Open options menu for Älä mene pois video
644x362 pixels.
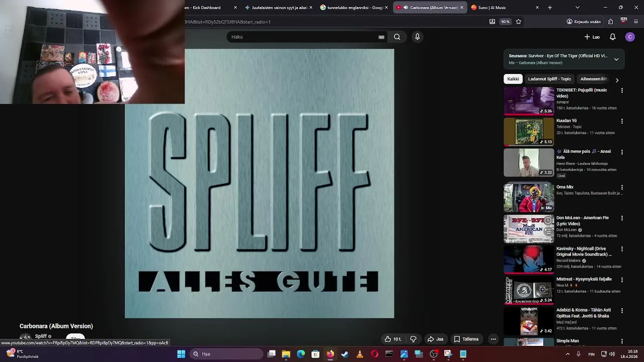pyautogui.click(x=622, y=152)
